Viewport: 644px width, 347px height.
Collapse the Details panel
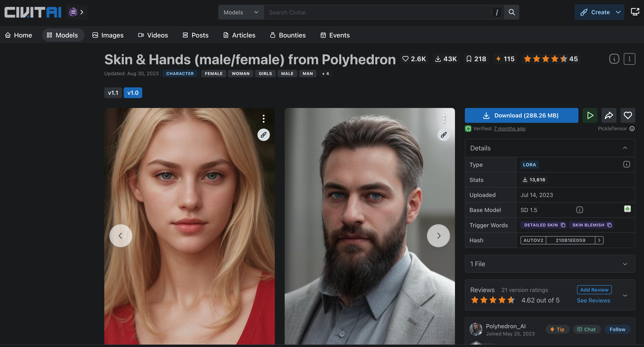click(625, 148)
